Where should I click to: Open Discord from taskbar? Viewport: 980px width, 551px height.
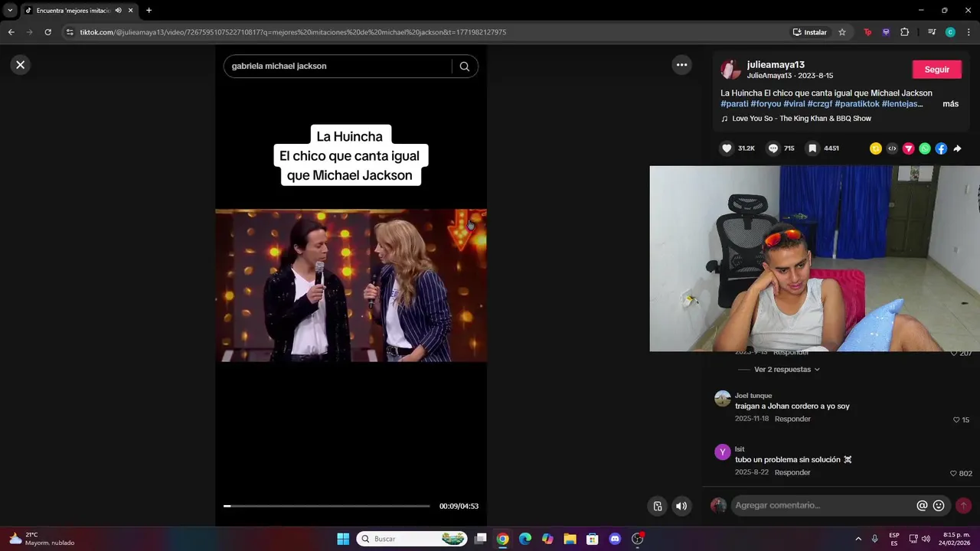point(615,539)
